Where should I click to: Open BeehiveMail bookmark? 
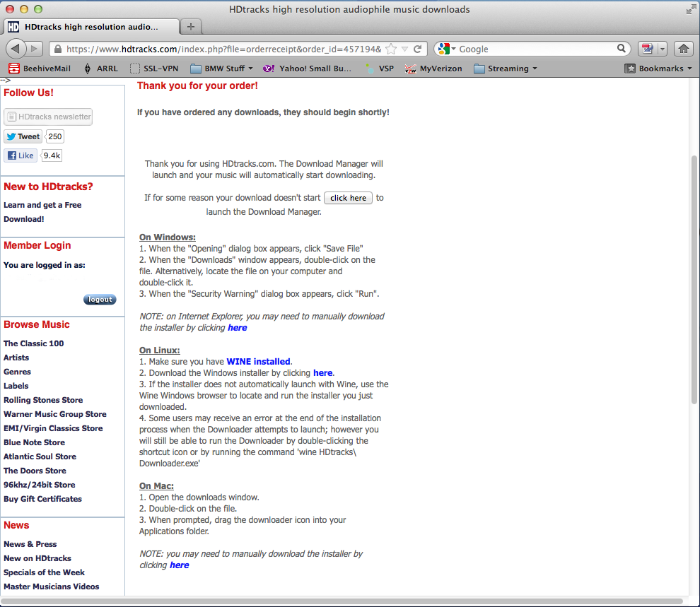39,69
